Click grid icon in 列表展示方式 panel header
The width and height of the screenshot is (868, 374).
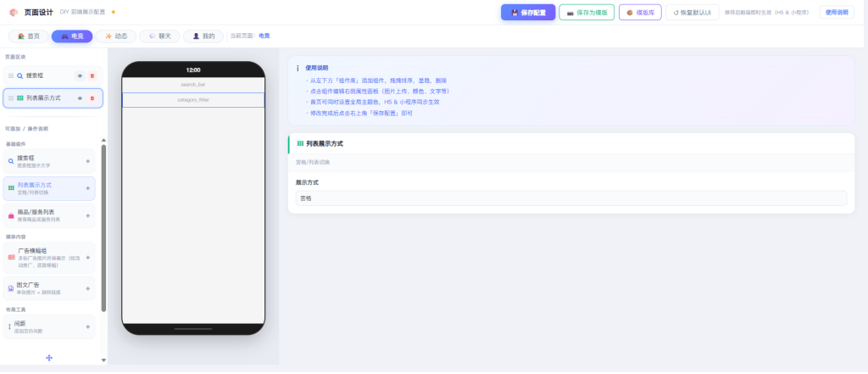pos(301,143)
